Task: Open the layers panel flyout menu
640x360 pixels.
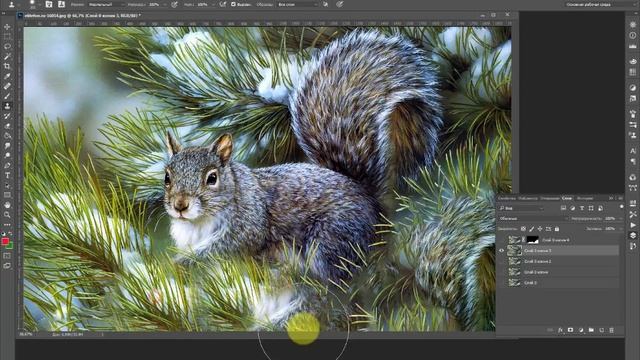Action: (620, 198)
